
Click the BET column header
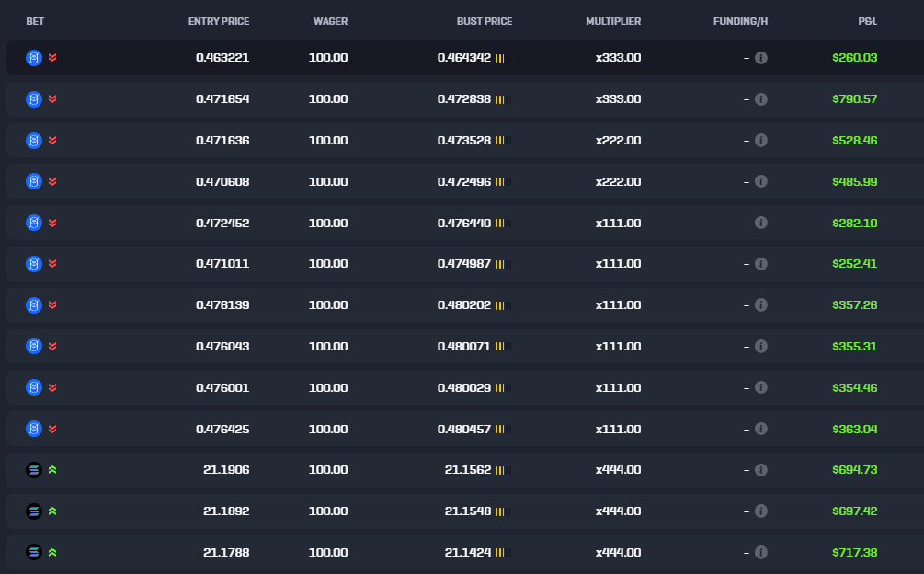click(35, 21)
